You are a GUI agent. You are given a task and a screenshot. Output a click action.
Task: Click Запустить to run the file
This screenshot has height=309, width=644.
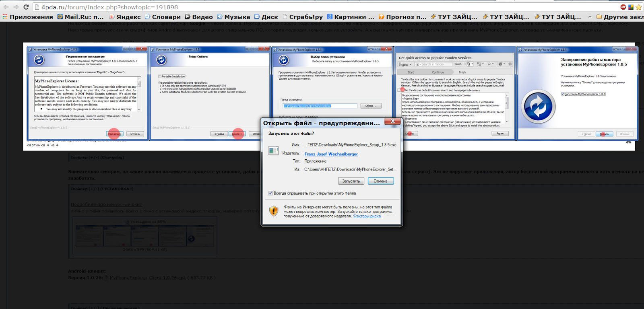pyautogui.click(x=351, y=181)
